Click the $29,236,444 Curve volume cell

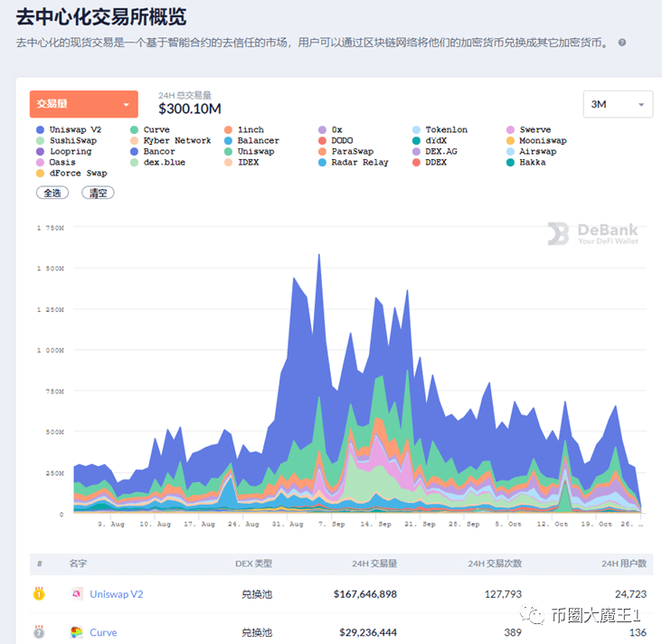click(368, 632)
